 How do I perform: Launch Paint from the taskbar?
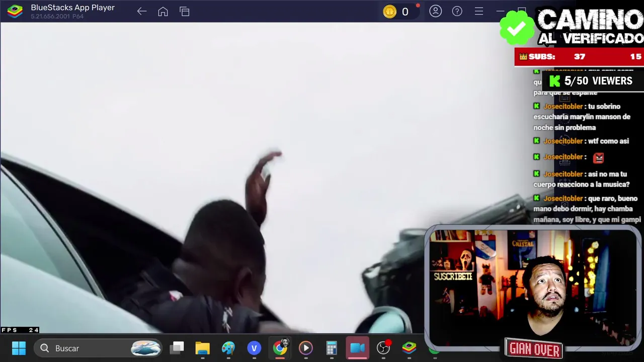(228, 348)
